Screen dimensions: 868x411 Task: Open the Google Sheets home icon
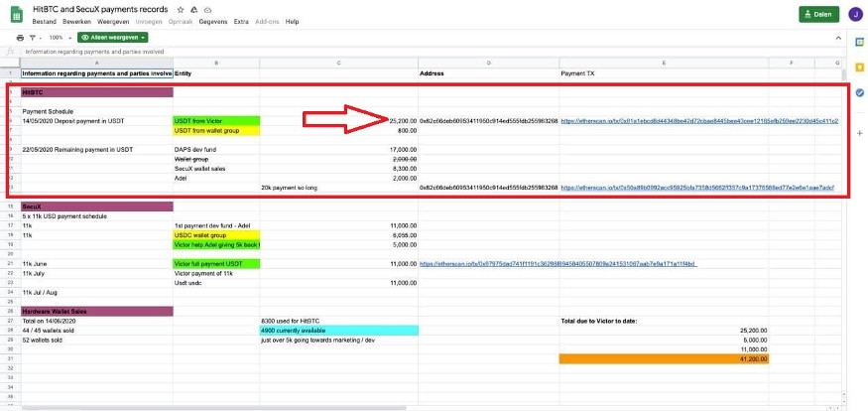point(17,15)
